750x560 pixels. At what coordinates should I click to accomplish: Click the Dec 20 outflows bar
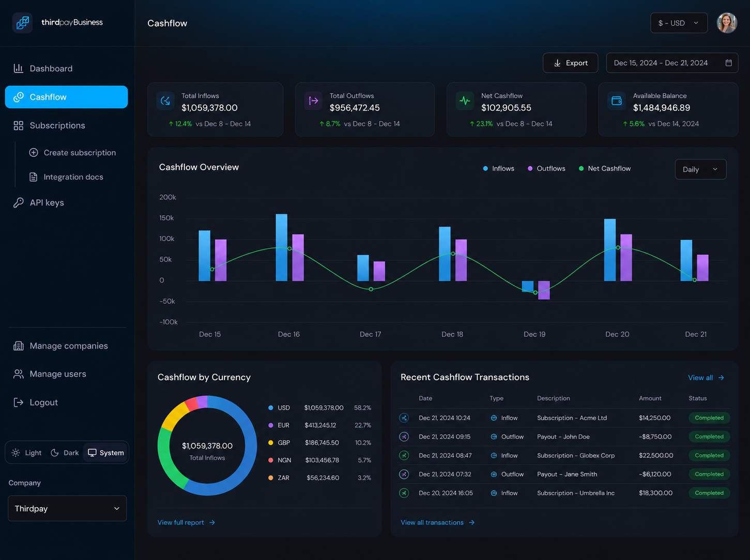[626, 258]
